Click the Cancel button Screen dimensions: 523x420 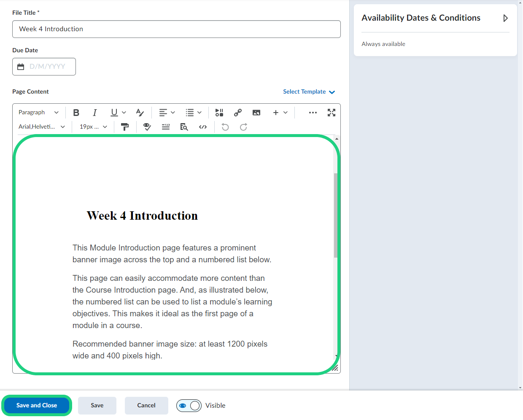click(146, 406)
